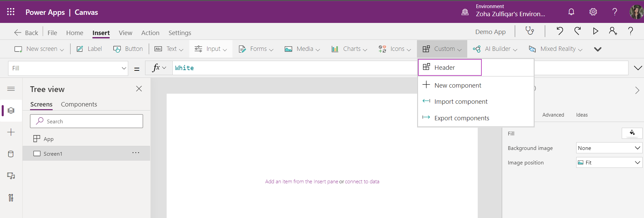Open the View tab
This screenshot has width=644, height=218.
pyautogui.click(x=125, y=33)
